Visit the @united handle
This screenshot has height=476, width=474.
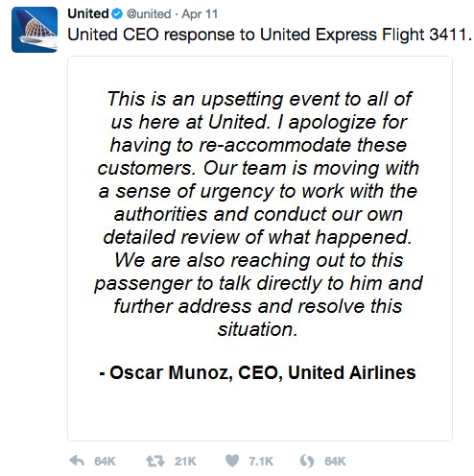pos(149,14)
